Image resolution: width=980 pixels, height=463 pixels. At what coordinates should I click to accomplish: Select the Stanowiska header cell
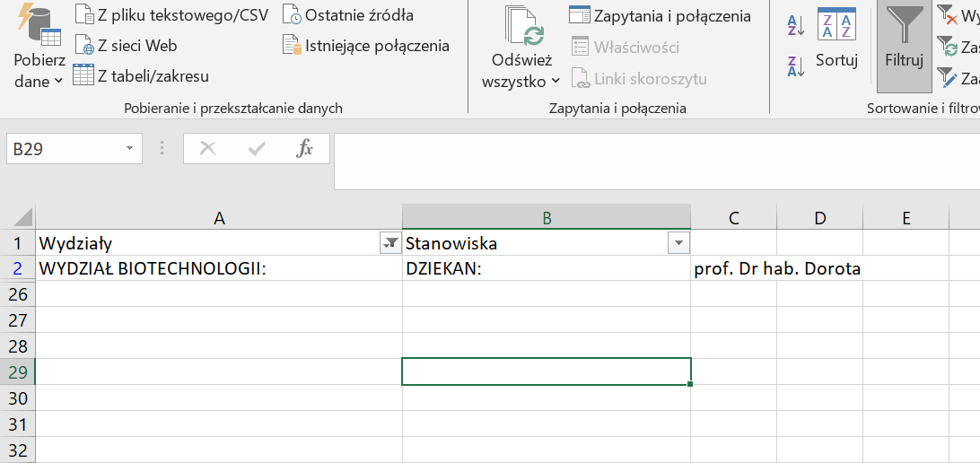click(547, 243)
